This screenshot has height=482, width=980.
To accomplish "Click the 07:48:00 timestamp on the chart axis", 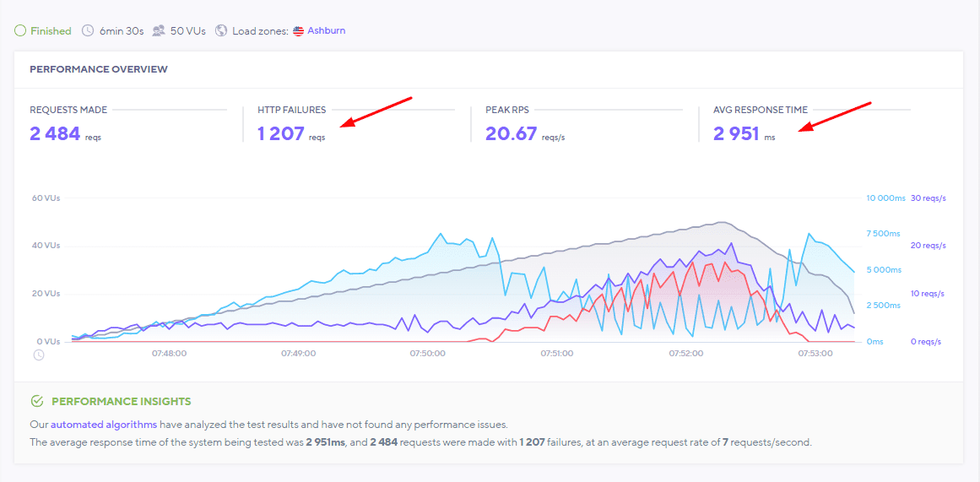I will tap(169, 354).
